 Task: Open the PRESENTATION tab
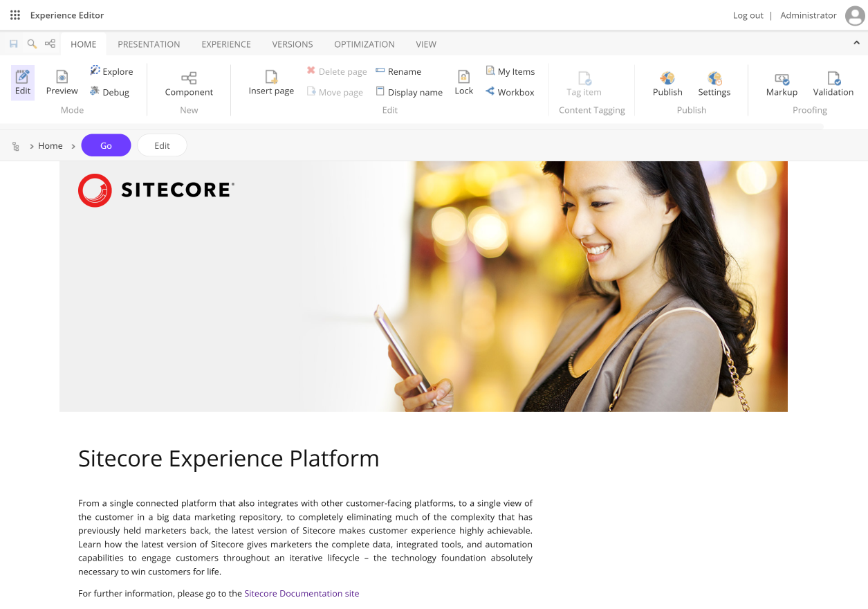(149, 44)
